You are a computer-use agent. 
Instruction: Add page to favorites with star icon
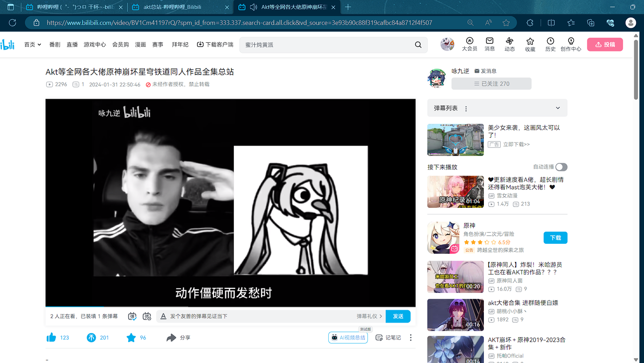click(506, 23)
